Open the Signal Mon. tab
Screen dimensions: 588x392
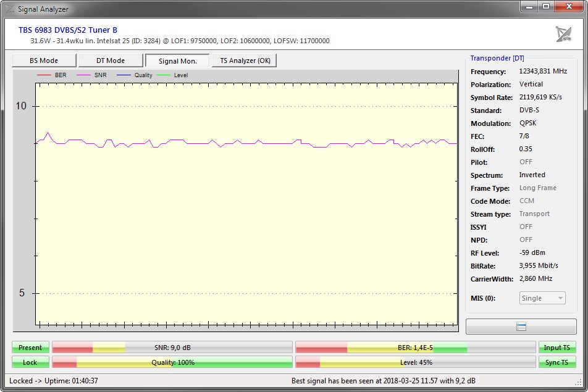(x=177, y=60)
